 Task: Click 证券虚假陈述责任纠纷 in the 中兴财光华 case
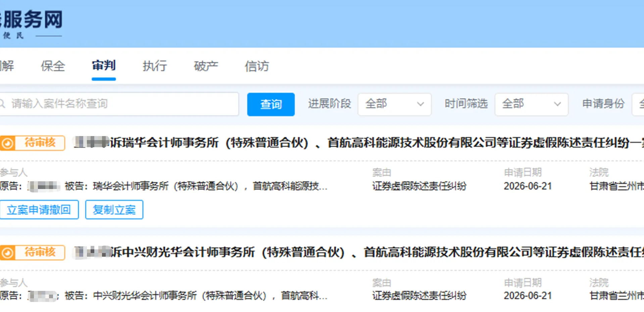[419, 296]
